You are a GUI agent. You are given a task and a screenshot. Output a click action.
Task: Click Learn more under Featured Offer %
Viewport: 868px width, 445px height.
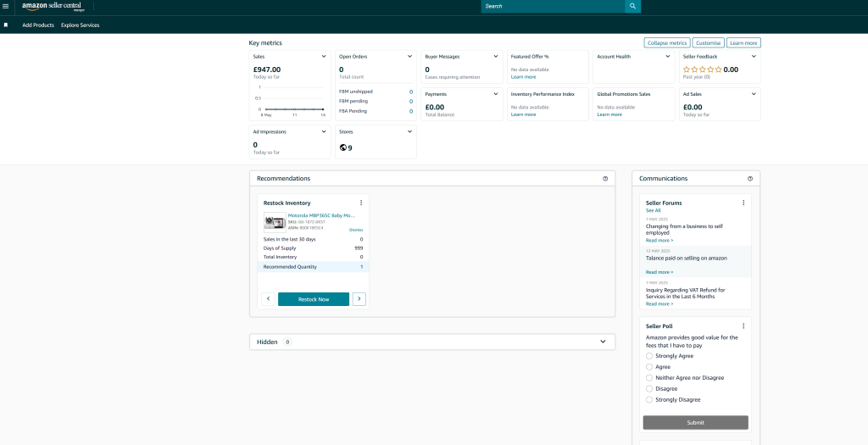tap(523, 77)
